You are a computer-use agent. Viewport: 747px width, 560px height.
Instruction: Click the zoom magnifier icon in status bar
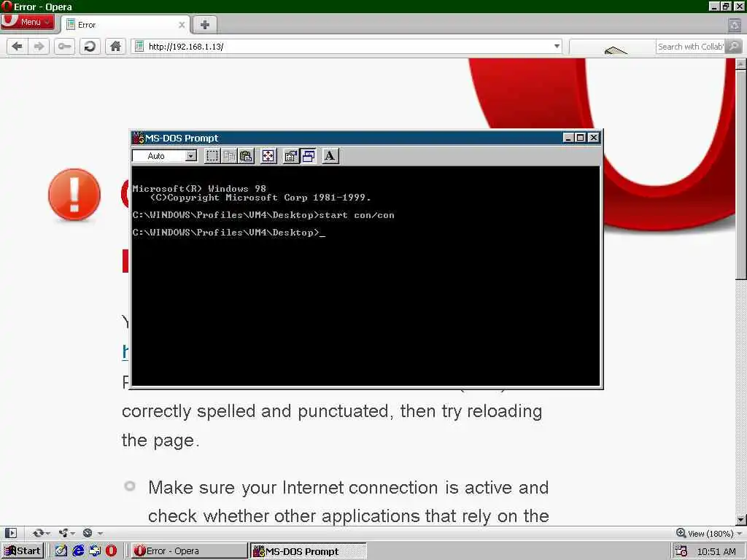click(681, 533)
